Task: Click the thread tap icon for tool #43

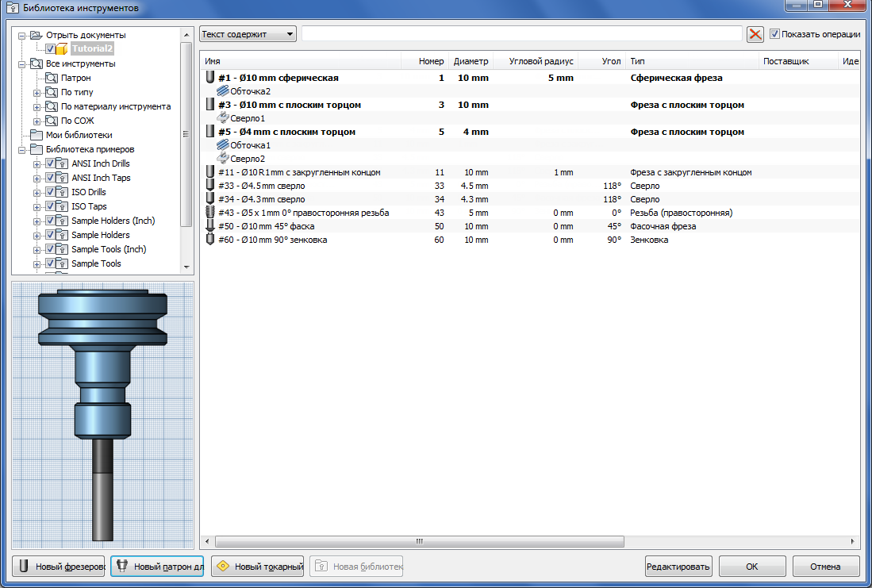Action: point(210,213)
